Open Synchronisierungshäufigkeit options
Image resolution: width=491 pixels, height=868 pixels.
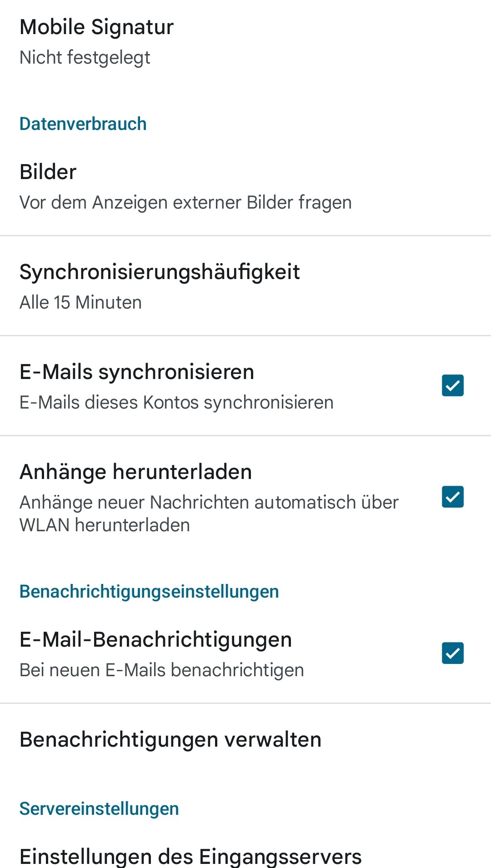160,272
